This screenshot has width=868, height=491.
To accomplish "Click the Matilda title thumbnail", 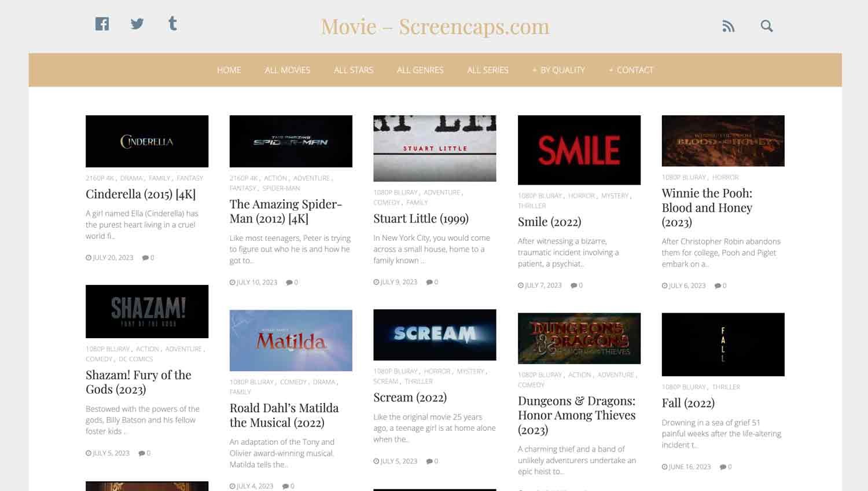I will 291,340.
